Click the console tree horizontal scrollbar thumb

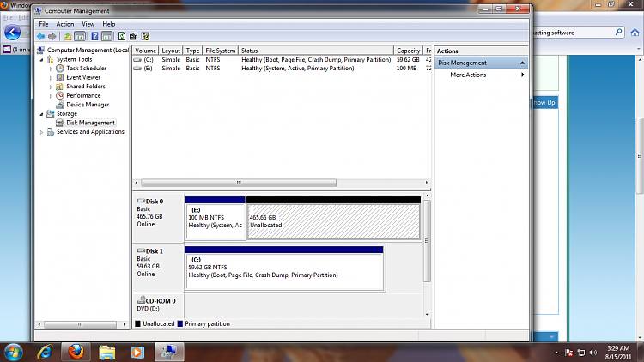80,324
